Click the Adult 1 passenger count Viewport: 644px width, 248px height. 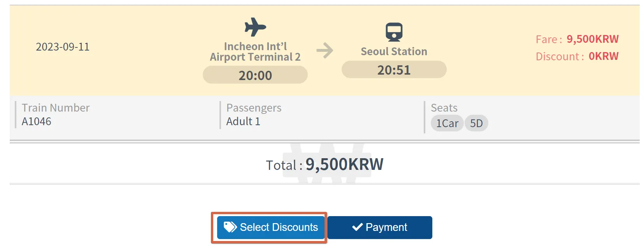click(x=243, y=121)
